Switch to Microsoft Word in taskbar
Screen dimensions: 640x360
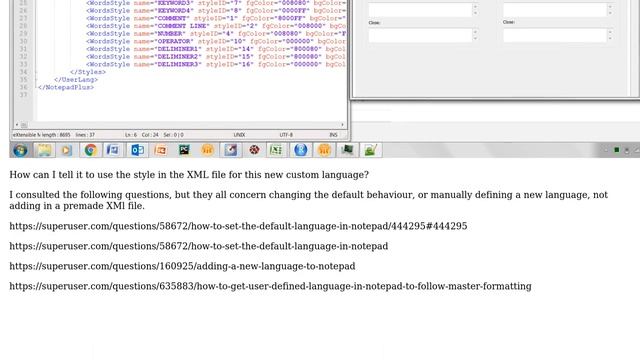(x=113, y=150)
